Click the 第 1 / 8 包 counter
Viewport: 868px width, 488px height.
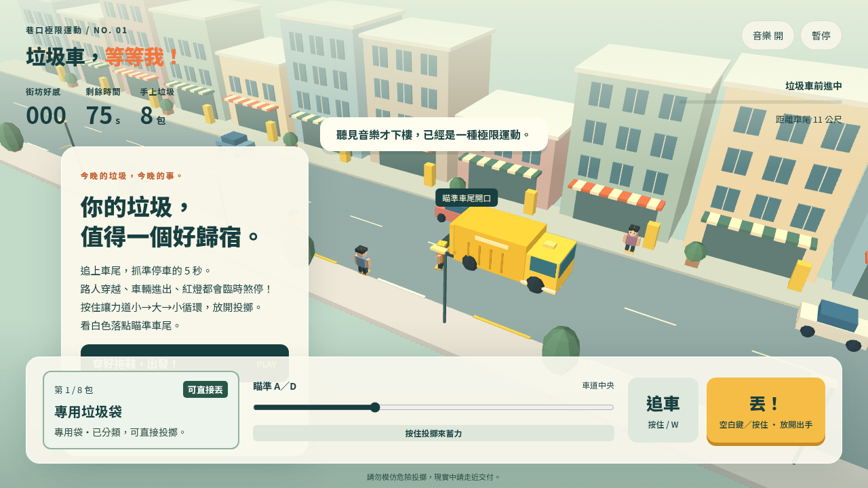[x=73, y=390]
